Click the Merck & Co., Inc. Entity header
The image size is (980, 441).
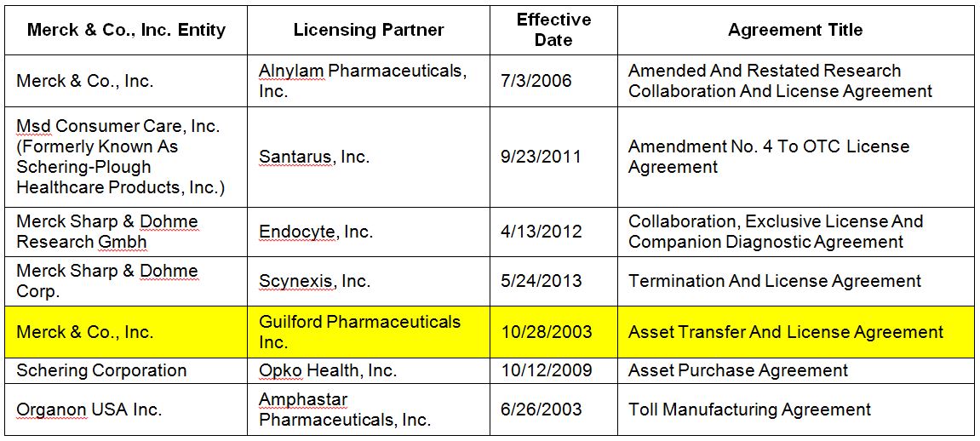click(126, 31)
